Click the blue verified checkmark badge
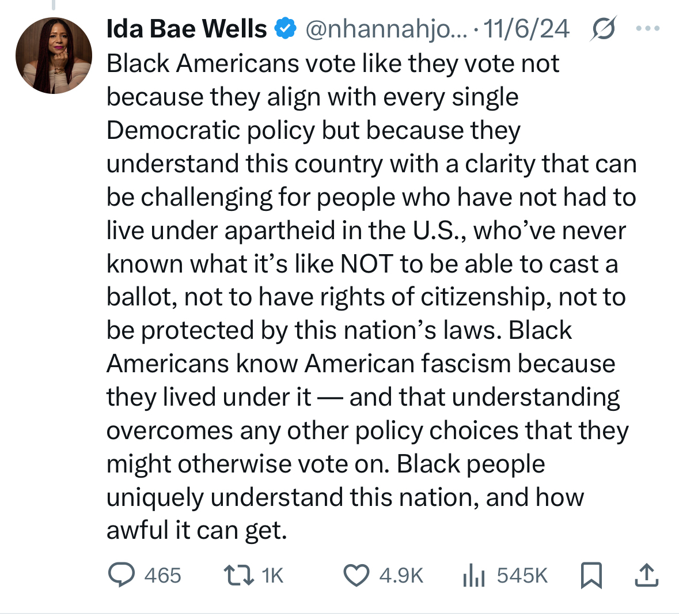Viewport: 679px width, 616px height. click(x=286, y=29)
